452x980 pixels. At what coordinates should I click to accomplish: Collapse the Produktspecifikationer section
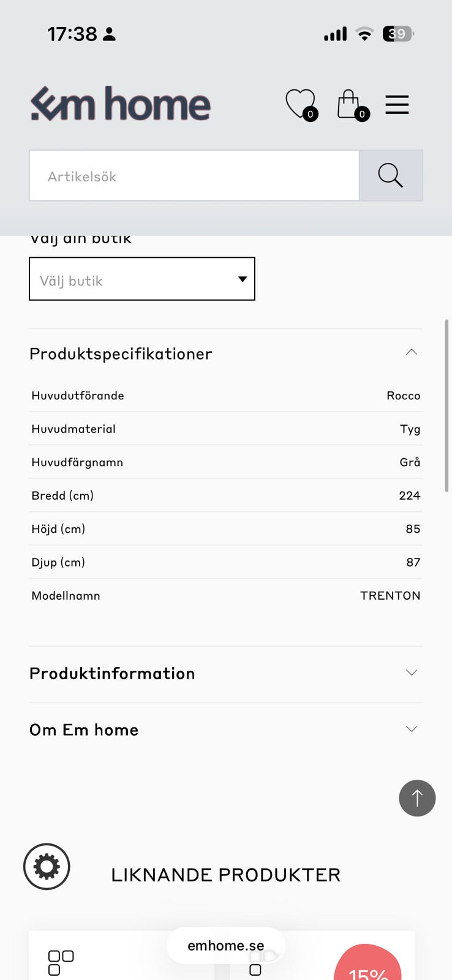coord(412,352)
